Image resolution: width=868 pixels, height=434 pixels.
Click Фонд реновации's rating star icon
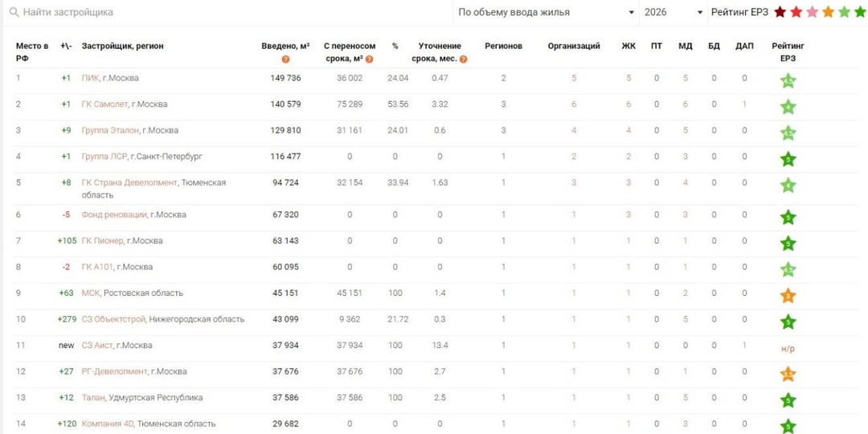tap(788, 217)
